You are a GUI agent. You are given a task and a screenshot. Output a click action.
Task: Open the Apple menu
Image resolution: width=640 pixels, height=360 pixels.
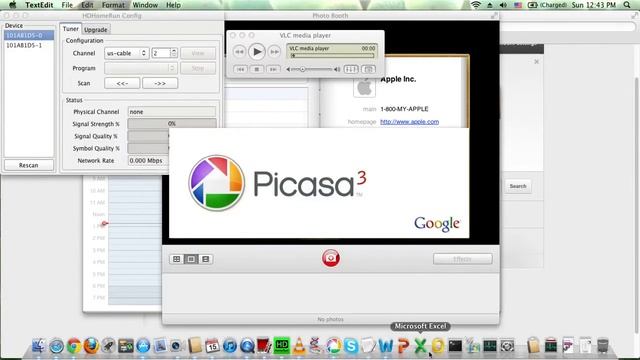point(13,5)
